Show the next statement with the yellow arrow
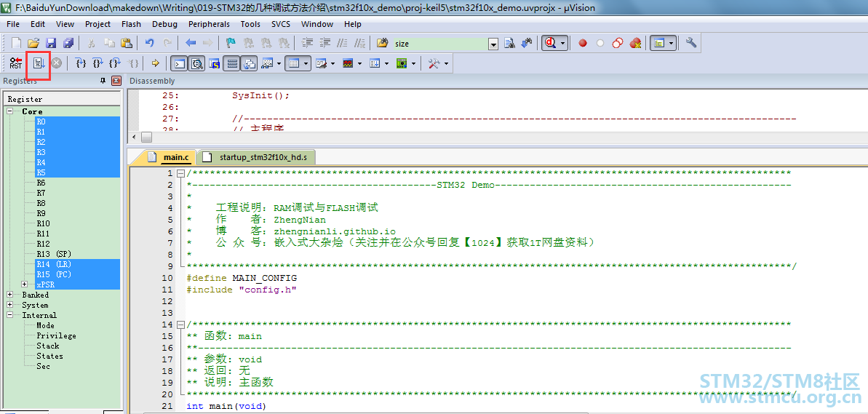Viewport: 868px width, 414px height. tap(156, 63)
